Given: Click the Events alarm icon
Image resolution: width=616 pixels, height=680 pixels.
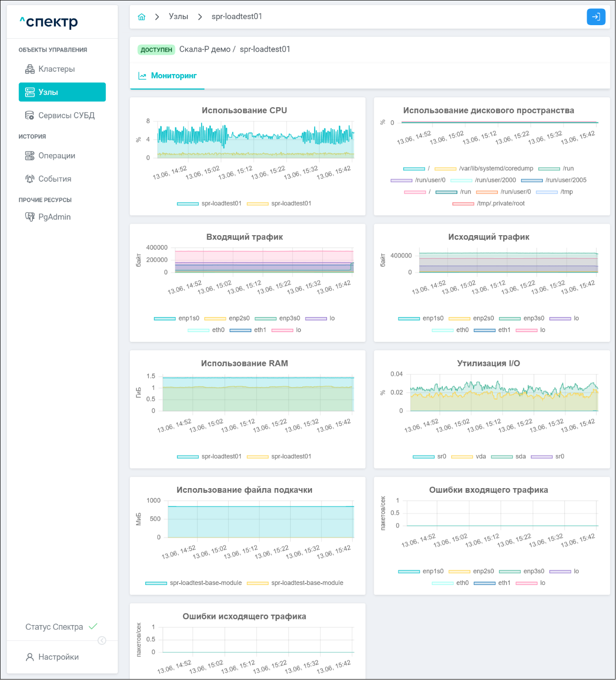Looking at the screenshot, I should pyautogui.click(x=30, y=179).
